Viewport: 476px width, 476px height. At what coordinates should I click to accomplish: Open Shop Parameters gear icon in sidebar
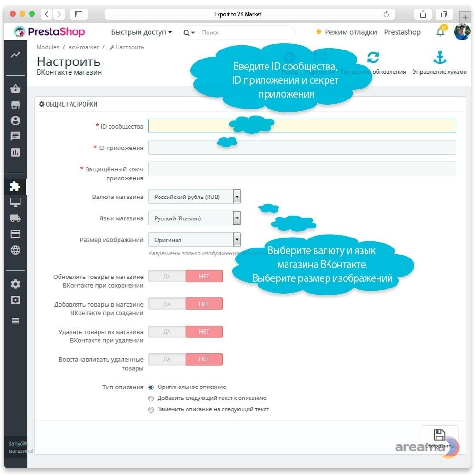click(x=16, y=284)
